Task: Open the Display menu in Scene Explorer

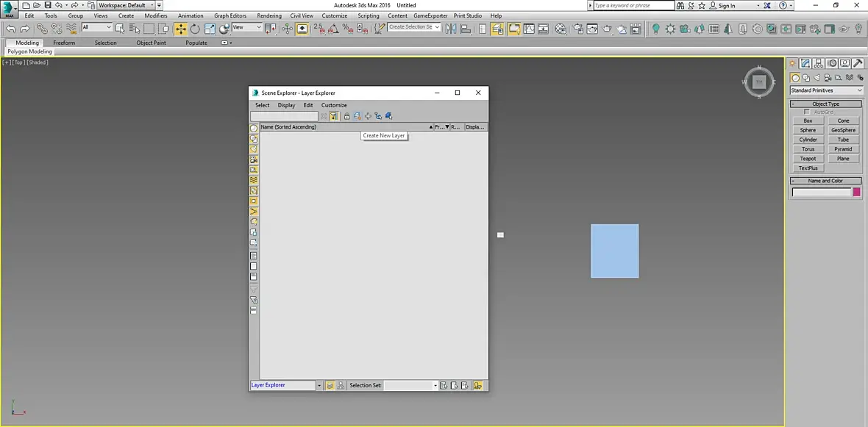Action: tap(286, 105)
